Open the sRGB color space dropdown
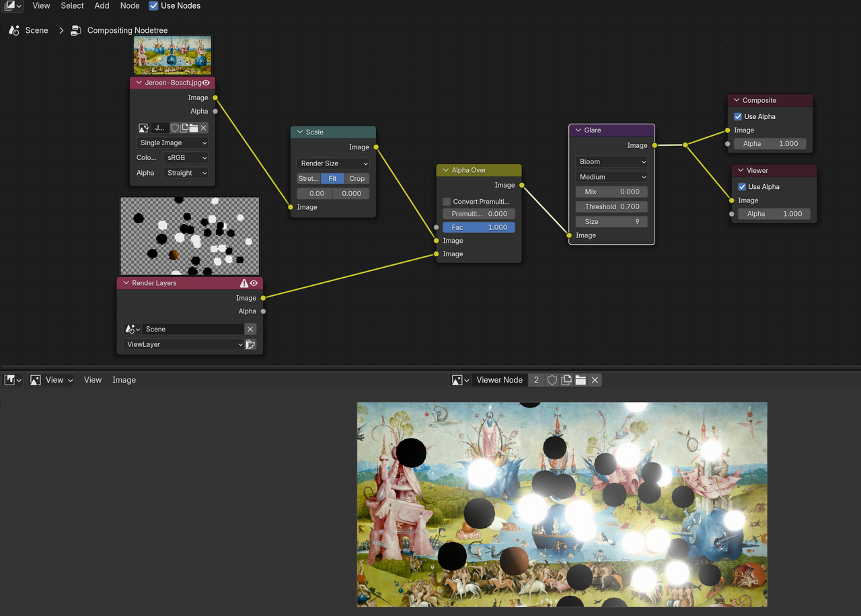The image size is (861, 616). [186, 157]
